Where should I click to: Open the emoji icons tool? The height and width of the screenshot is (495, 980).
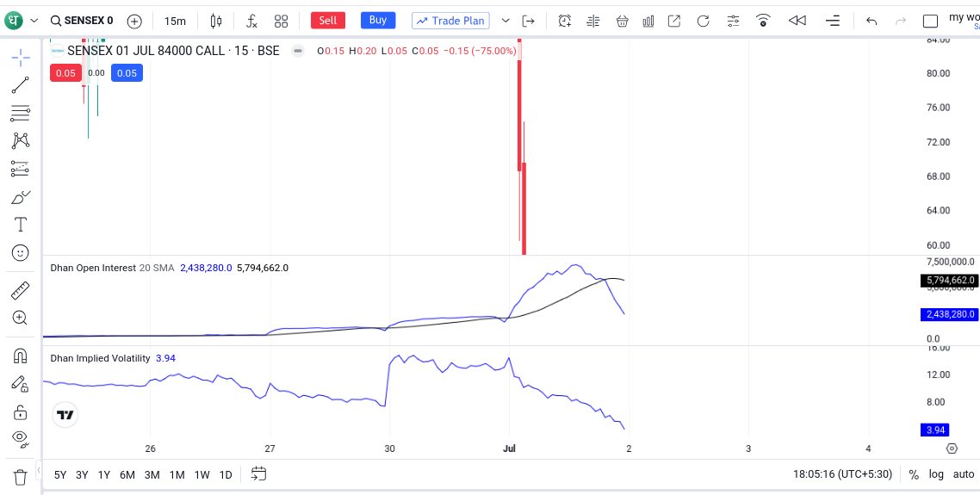[x=21, y=253]
